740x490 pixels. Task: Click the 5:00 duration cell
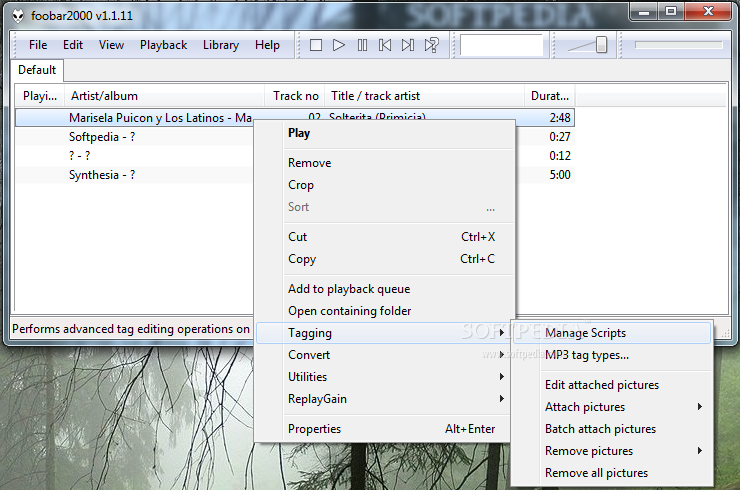click(560, 175)
